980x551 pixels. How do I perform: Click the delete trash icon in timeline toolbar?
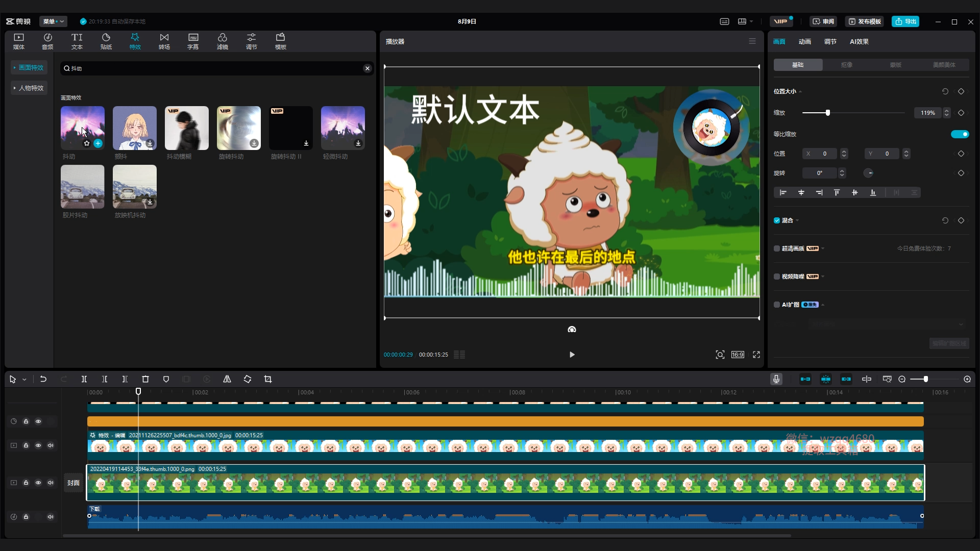pos(145,379)
